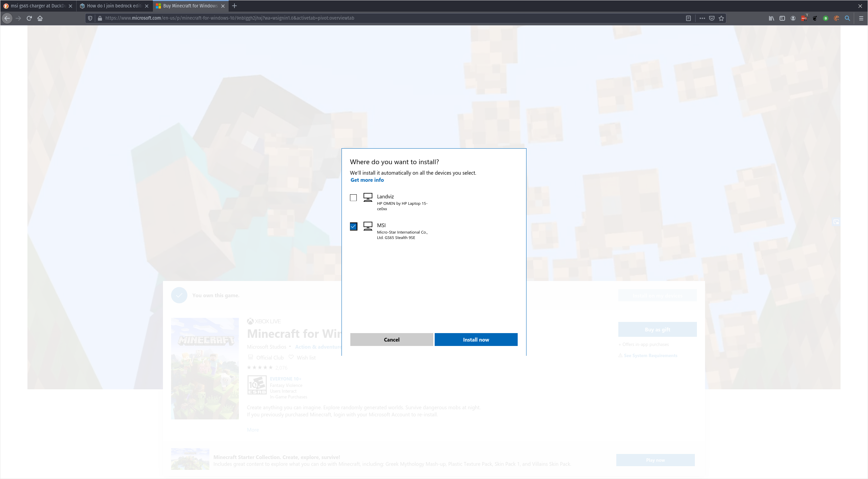View site security padlock info
The image size is (868, 479).
pos(100,18)
